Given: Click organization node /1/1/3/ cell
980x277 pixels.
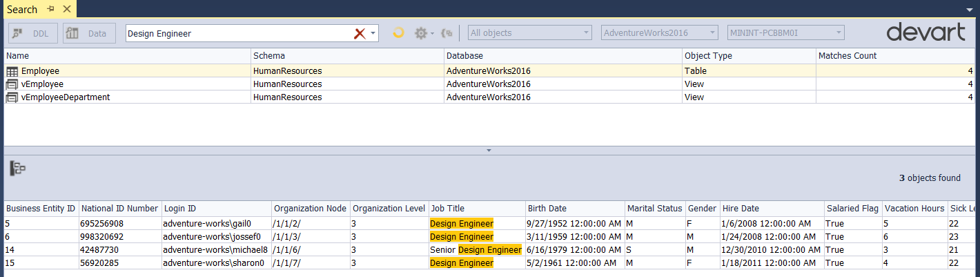Looking at the screenshot, I should pyautogui.click(x=311, y=236).
